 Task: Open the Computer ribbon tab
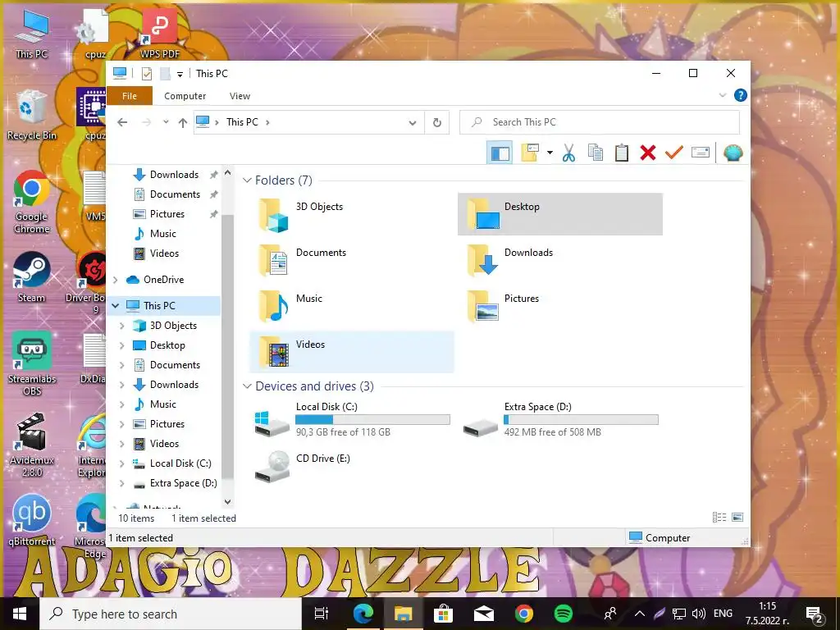coord(185,96)
